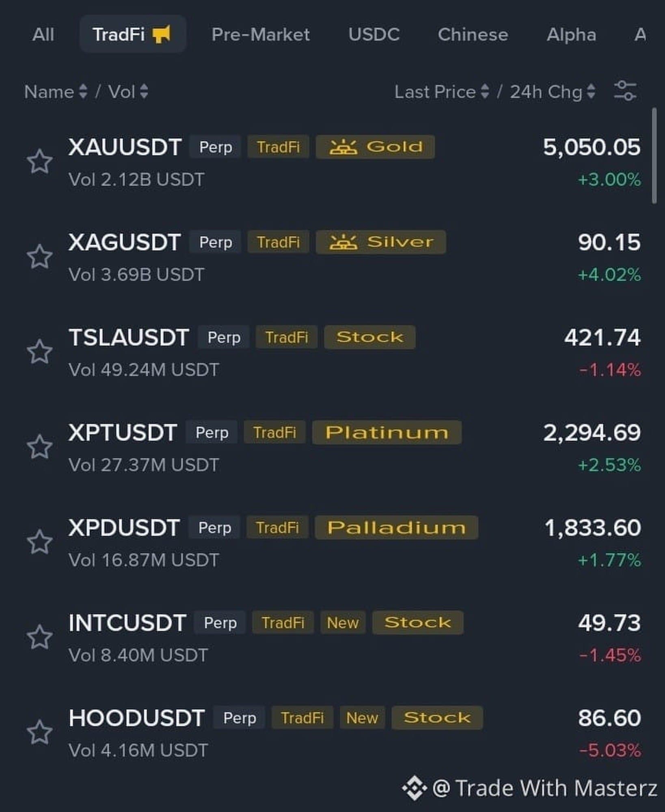Toggle the XAGUSDT favorite star
The width and height of the screenshot is (665, 812).
[40, 257]
